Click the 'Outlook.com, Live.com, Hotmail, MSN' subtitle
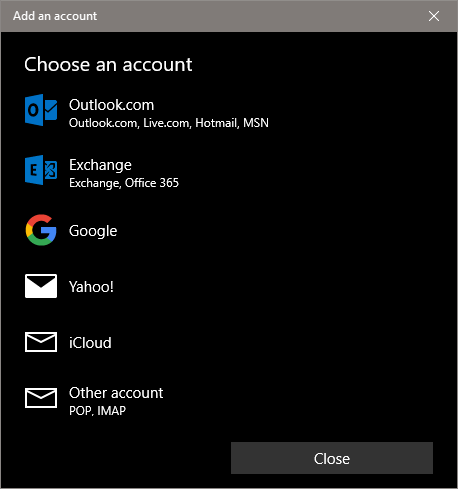Viewport: 458px width, 489px height. (169, 123)
